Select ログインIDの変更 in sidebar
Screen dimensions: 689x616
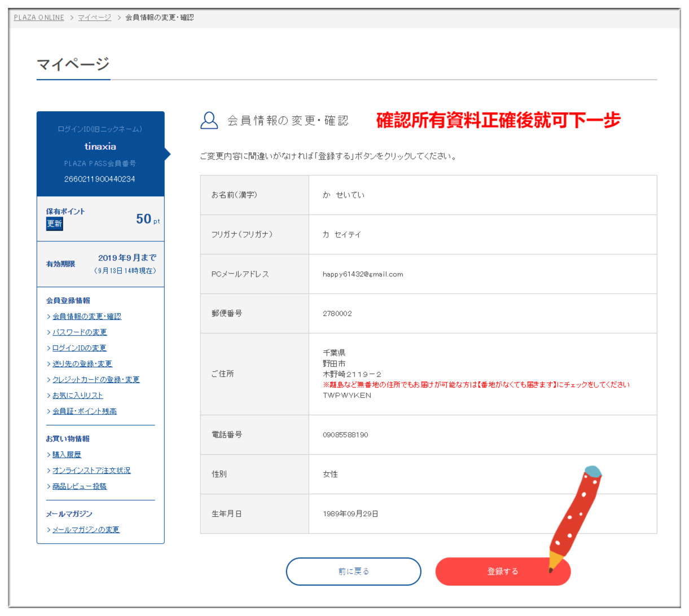pos(79,348)
